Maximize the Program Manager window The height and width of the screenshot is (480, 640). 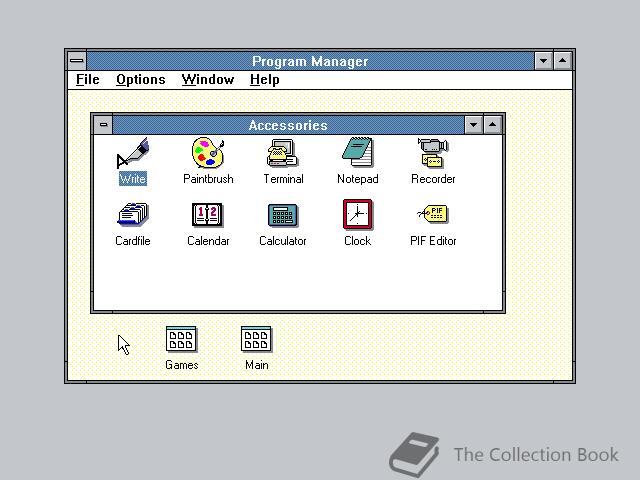coord(562,61)
